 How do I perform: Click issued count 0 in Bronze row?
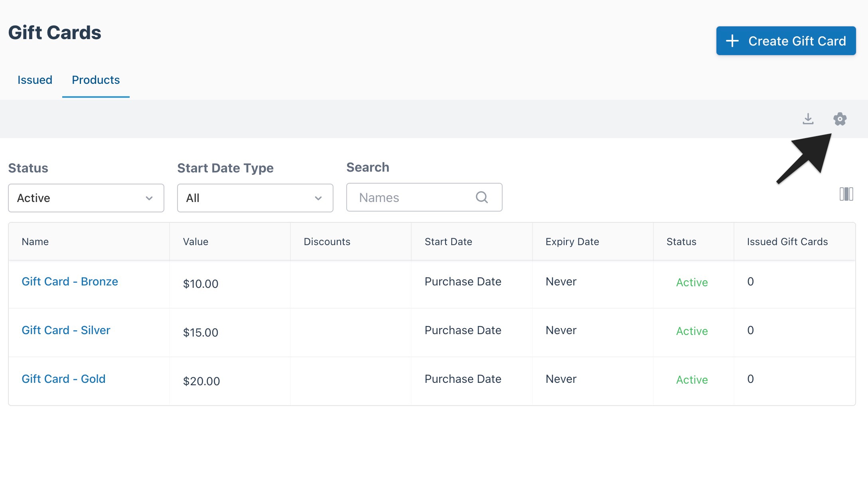point(750,281)
